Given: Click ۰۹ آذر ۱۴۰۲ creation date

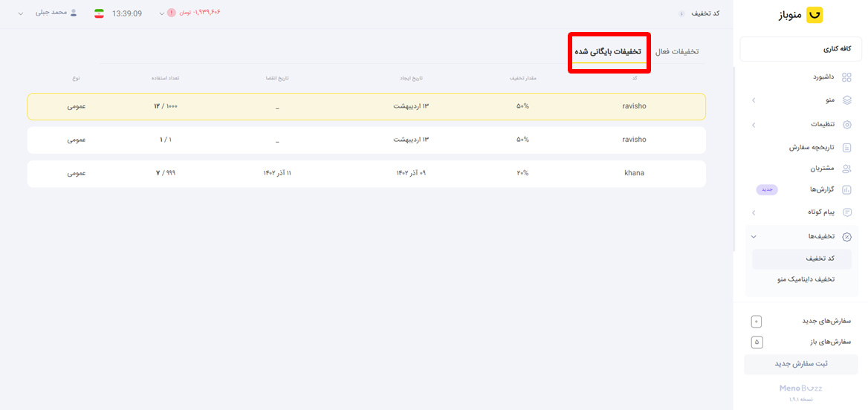Looking at the screenshot, I should click(411, 173).
